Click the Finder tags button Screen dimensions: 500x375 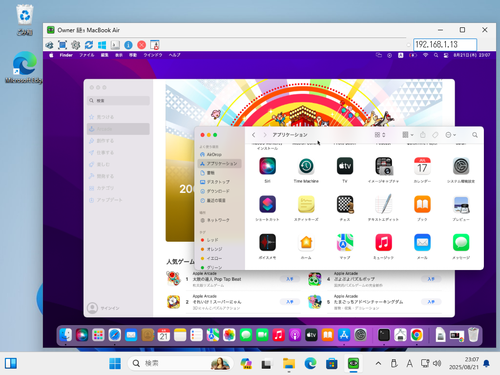[435, 135]
